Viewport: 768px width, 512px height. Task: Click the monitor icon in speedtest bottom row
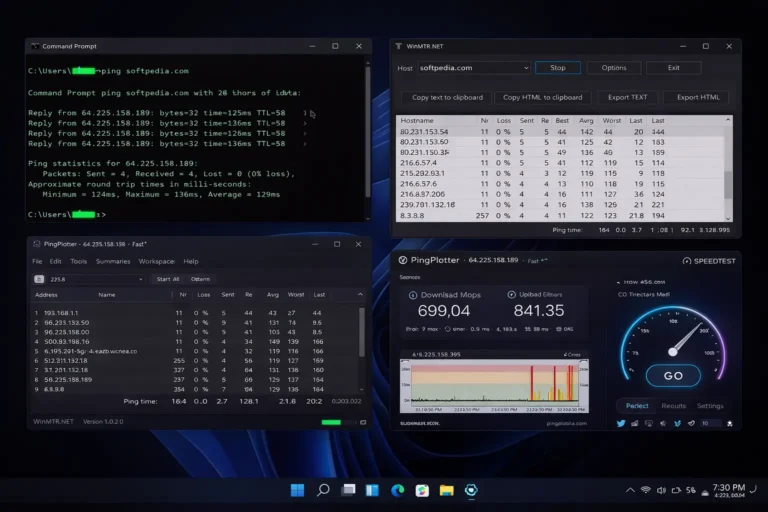click(x=649, y=423)
